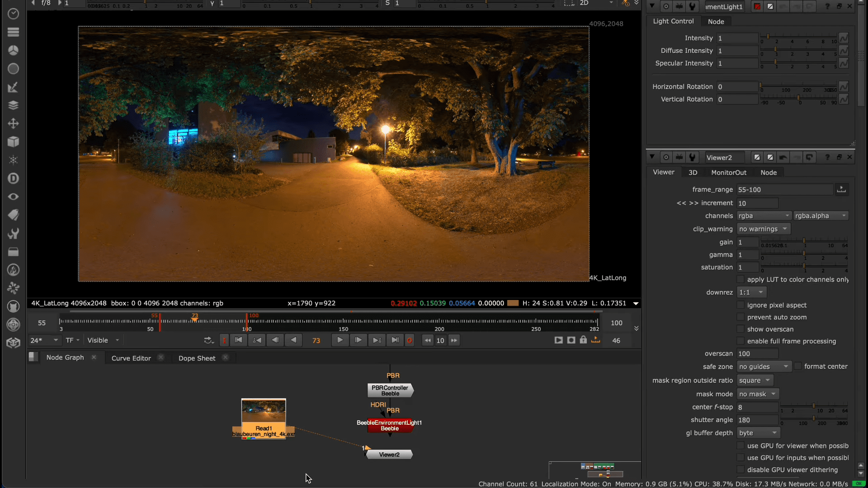Enable use GPU for inputs when possible

[x=741, y=458]
